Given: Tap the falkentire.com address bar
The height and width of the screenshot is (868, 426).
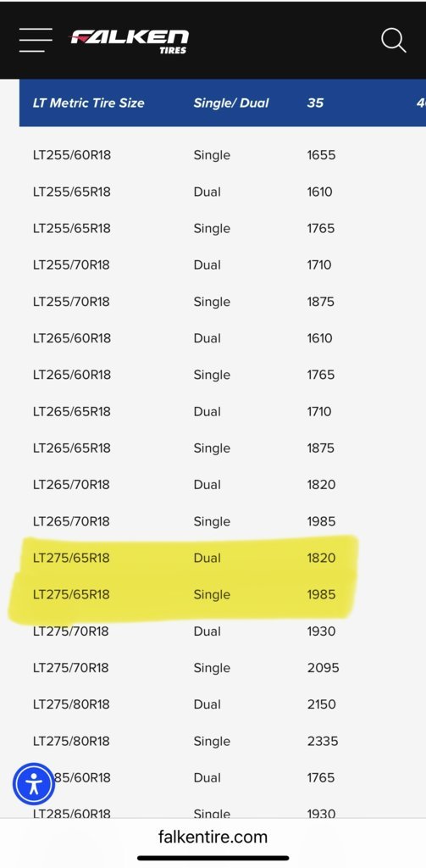Looking at the screenshot, I should coord(213,837).
